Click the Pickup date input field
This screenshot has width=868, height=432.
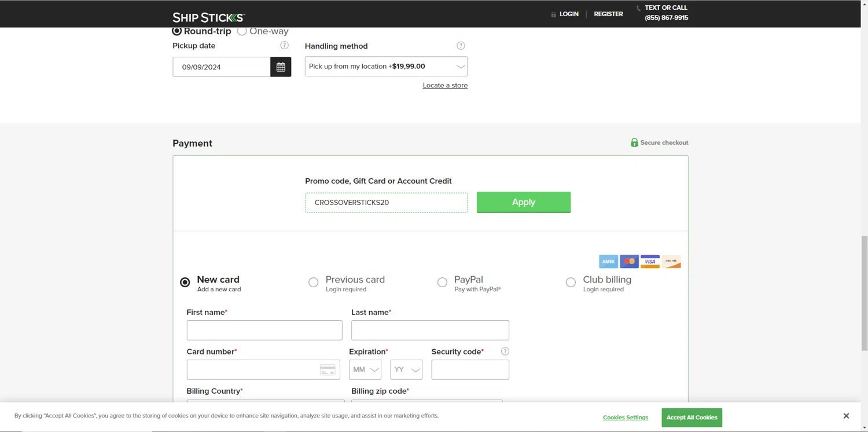(222, 67)
